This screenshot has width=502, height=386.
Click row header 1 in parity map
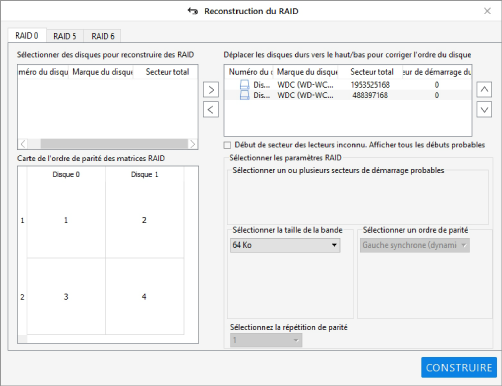coord(22,220)
